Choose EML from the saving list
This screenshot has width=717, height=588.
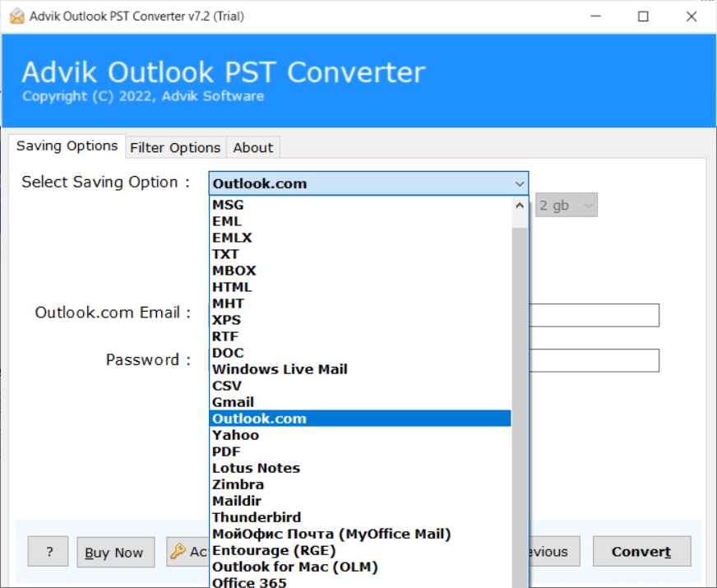(x=360, y=221)
